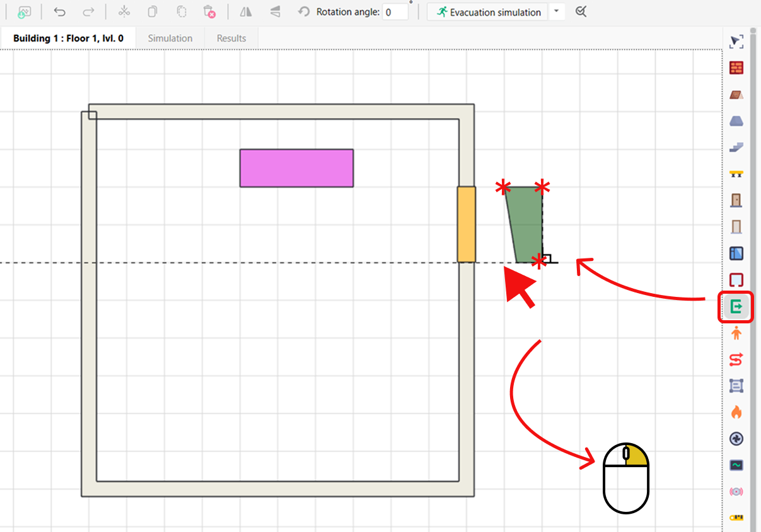Image resolution: width=761 pixels, height=532 pixels.
Task: Click the delete selection icon
Action: point(209,11)
